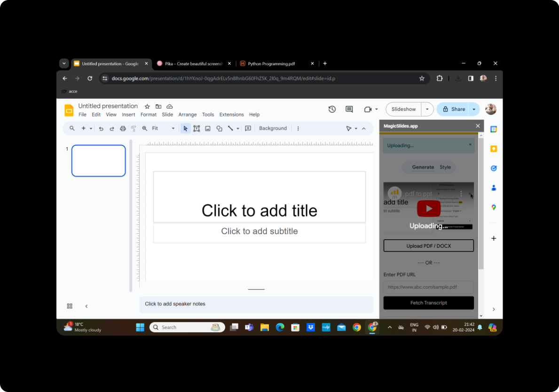Open the Extensions menu
Screen dimensions: 559x392
231,115
